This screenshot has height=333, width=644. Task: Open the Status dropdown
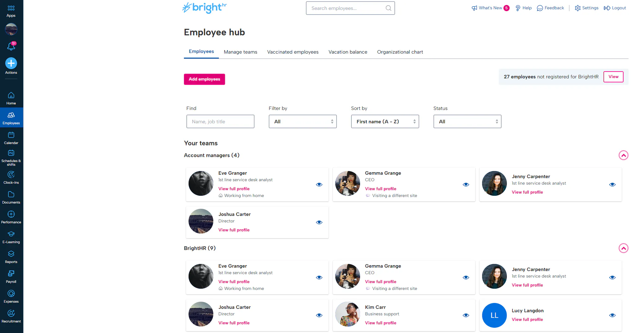point(467,121)
